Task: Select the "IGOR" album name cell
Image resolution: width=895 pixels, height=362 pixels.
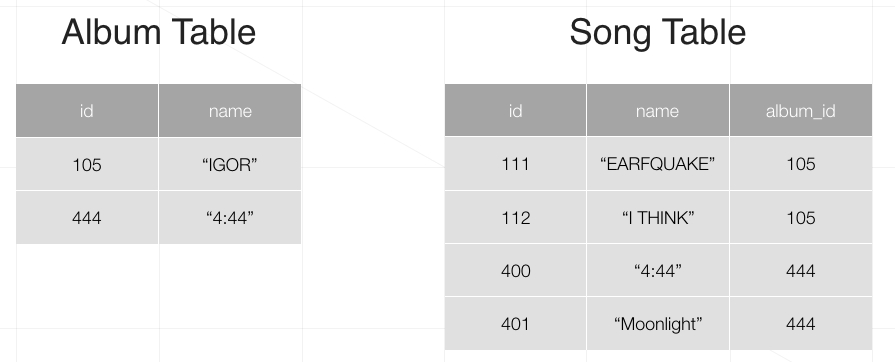Action: tap(230, 164)
